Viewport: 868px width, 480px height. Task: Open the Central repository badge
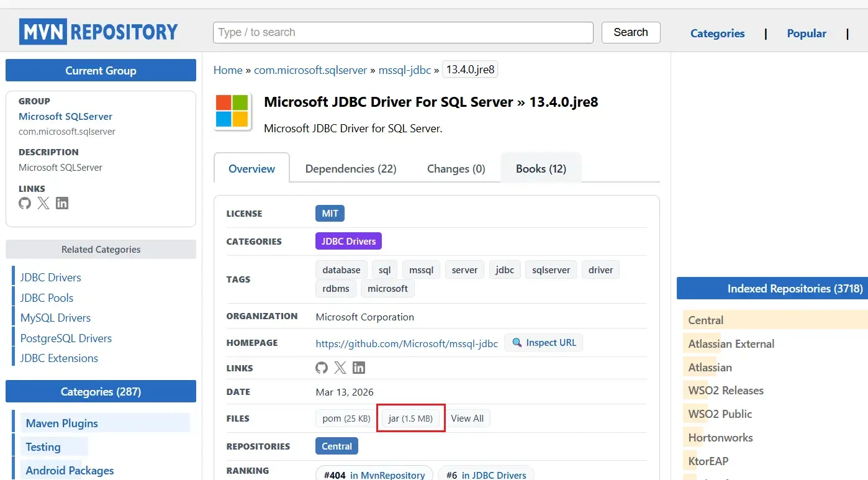pyautogui.click(x=337, y=446)
